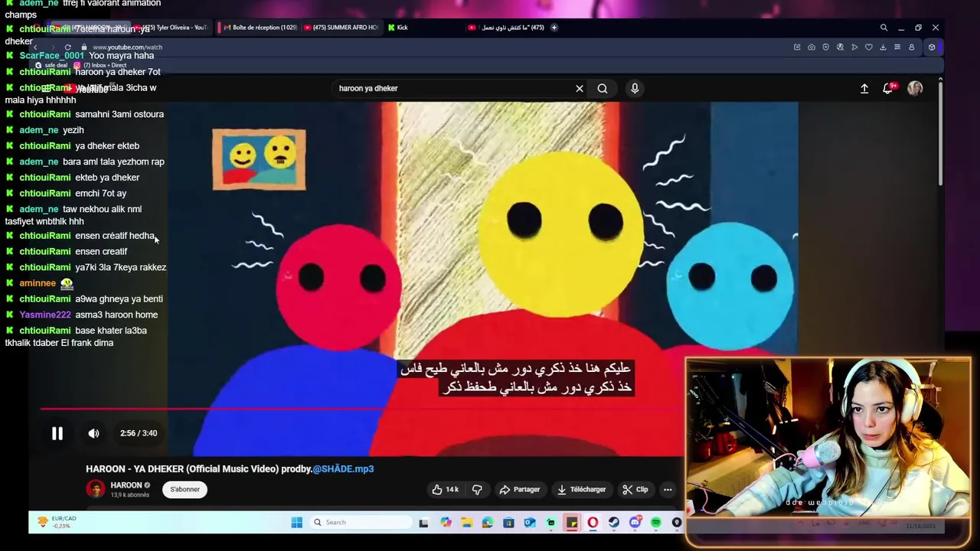The height and width of the screenshot is (551, 980).
Task: Switch to the Arabic-titled YouTube tab
Action: coord(507,28)
